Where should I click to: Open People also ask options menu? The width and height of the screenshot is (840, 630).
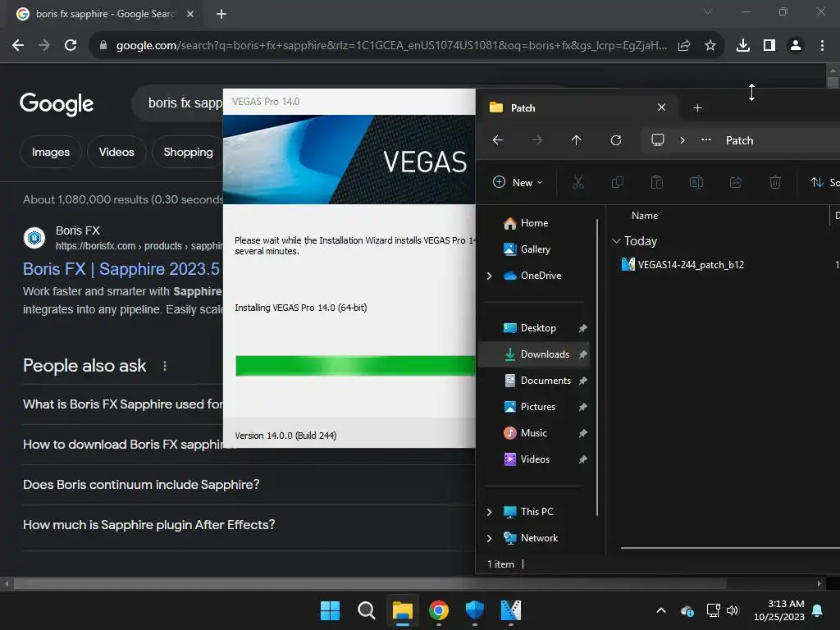click(164, 366)
